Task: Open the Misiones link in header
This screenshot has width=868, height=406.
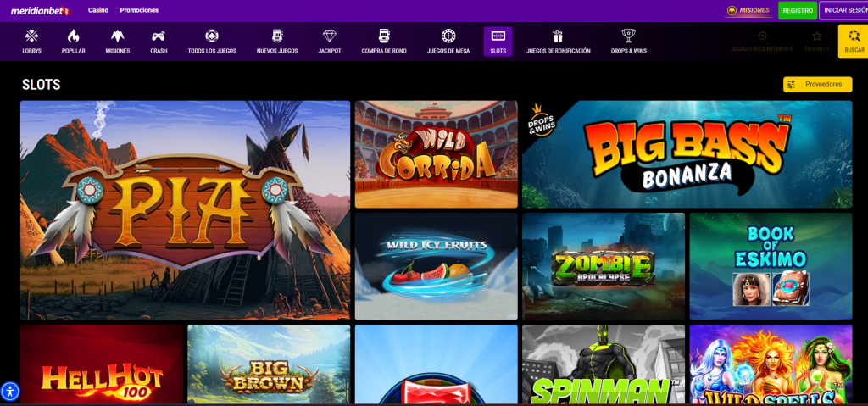Action: click(748, 10)
